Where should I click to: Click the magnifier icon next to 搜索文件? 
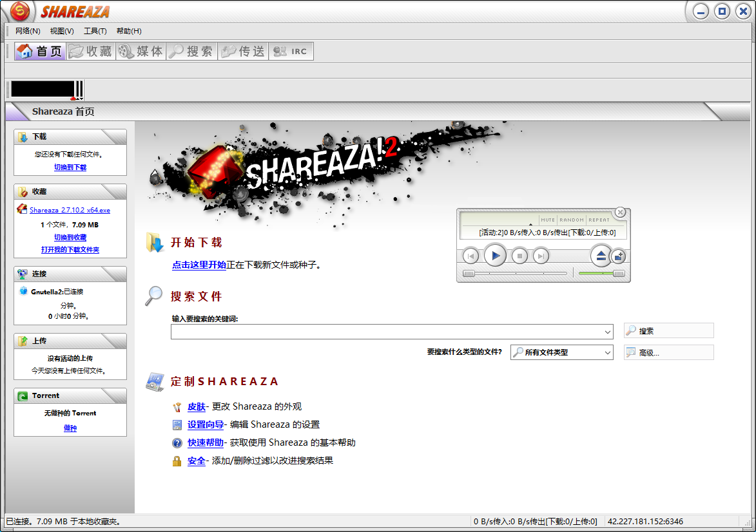point(154,296)
